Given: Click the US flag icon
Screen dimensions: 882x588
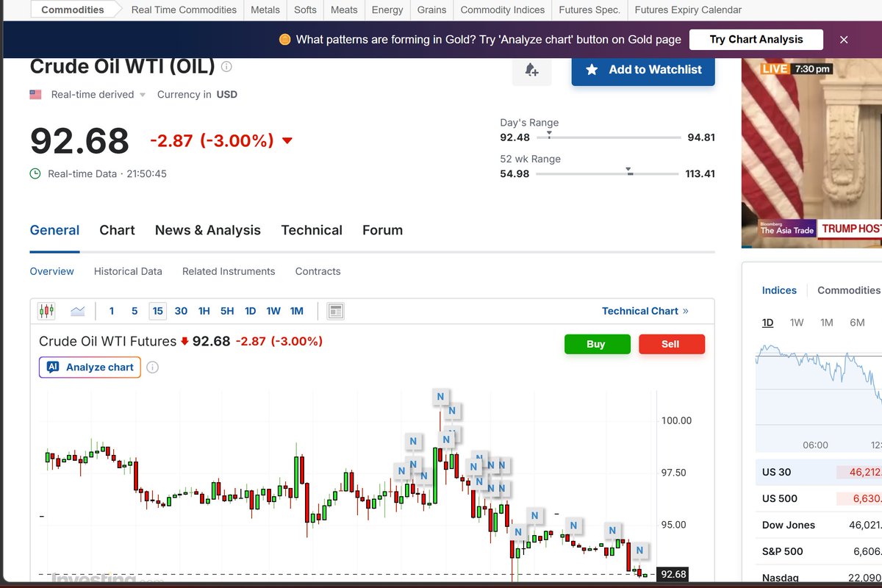Looking at the screenshot, I should pyautogui.click(x=35, y=95).
